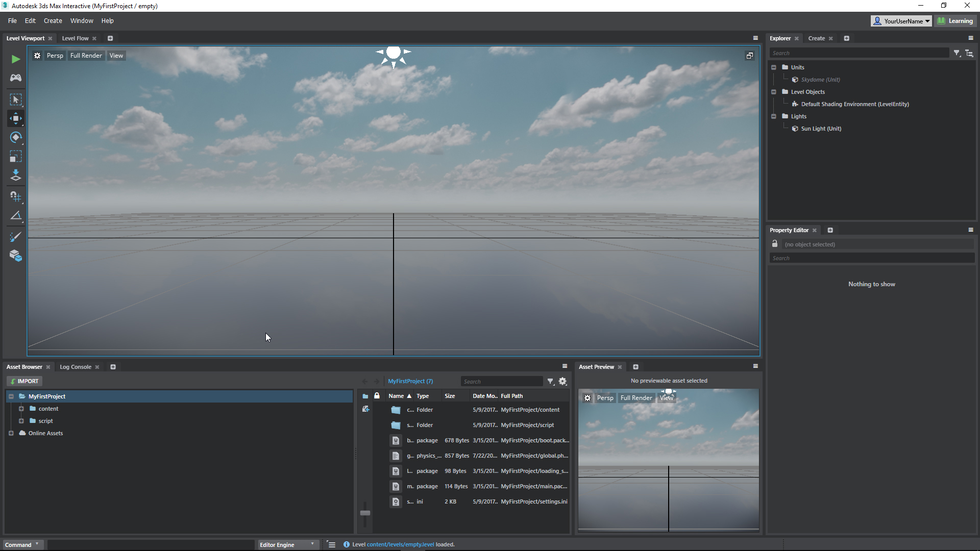Screen dimensions: 980x551
Task: Click the IMPORT button
Action: click(24, 381)
